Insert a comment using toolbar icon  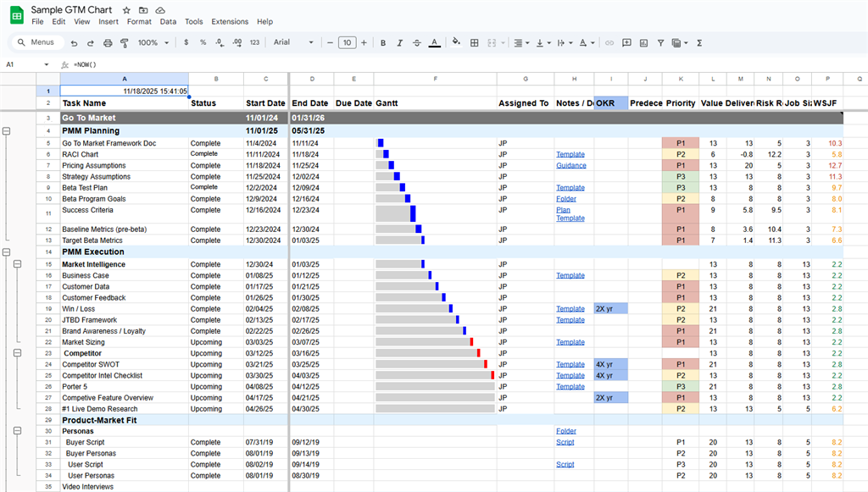628,42
